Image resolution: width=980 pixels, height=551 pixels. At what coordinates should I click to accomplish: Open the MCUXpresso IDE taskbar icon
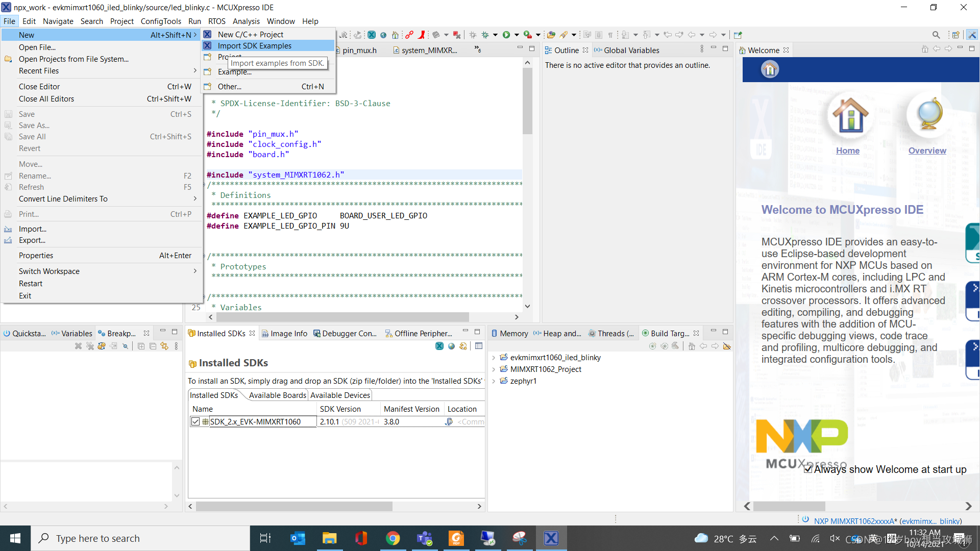(x=551, y=538)
